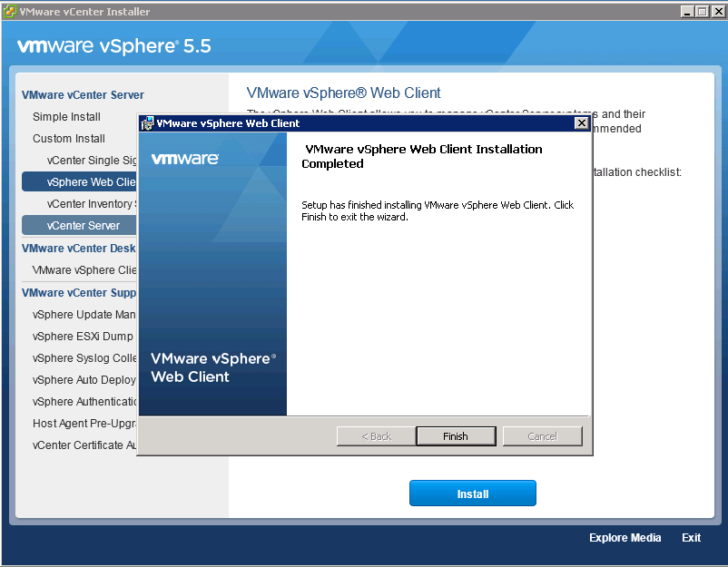Minimize the VMware vCenter Installer window
This screenshot has width=728, height=567.
coord(687,12)
